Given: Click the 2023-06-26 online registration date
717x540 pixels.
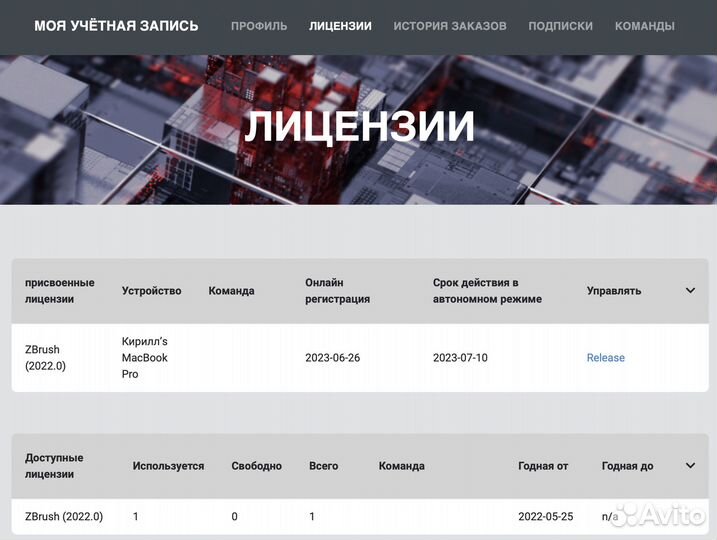Looking at the screenshot, I should pos(332,358).
